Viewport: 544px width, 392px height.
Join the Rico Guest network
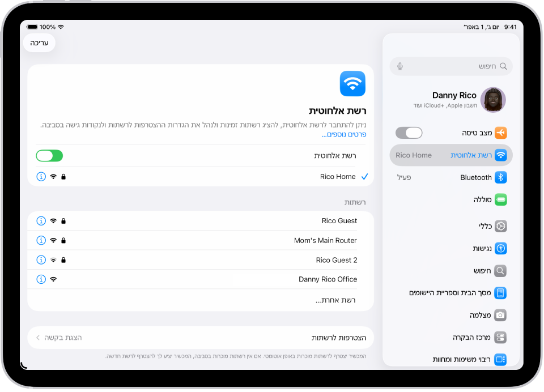201,221
